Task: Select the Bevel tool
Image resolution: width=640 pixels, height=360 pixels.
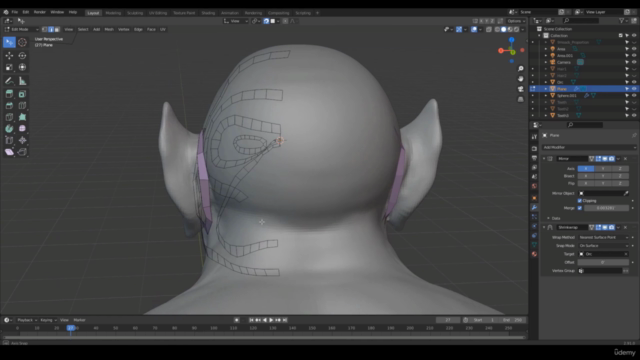Action: pyautogui.click(x=9, y=106)
